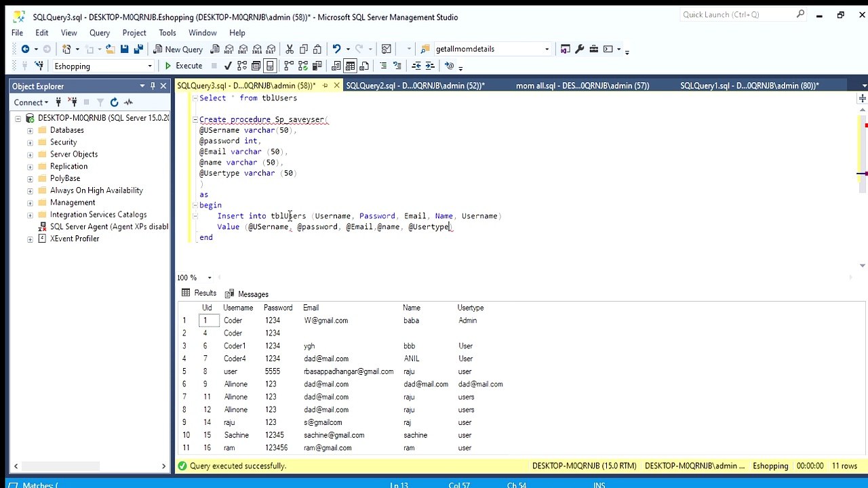Expand the Server Objects node
This screenshot has width=868, height=488.
30,155
